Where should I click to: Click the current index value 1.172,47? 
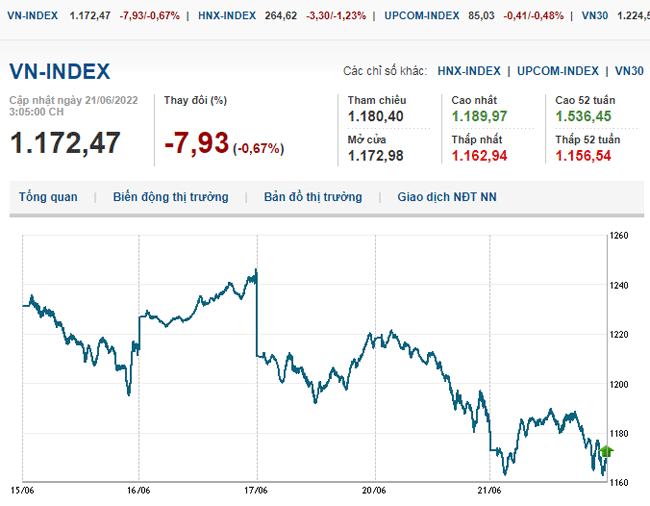pyautogui.click(x=65, y=142)
